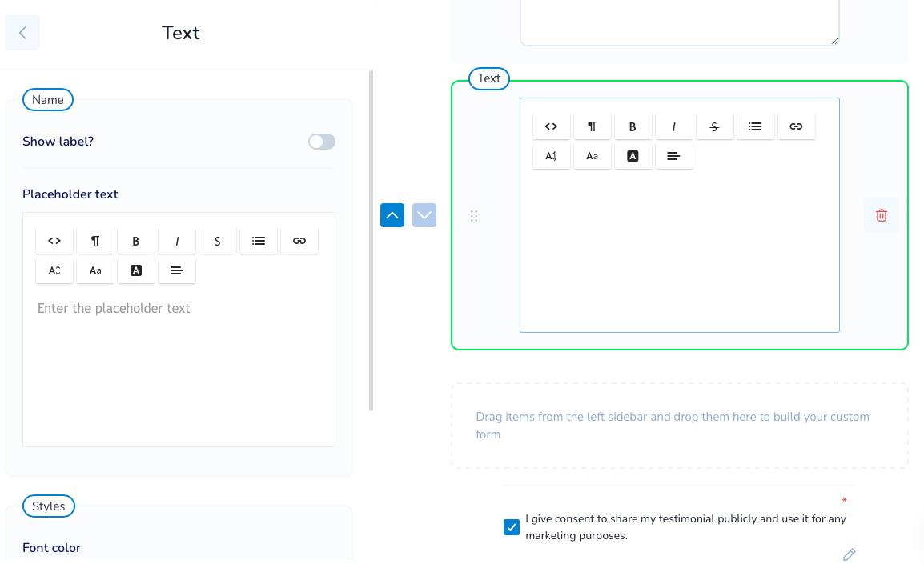This screenshot has width=924, height=568.
Task: Click into the Enter the placeholder text area
Action: click(x=179, y=368)
